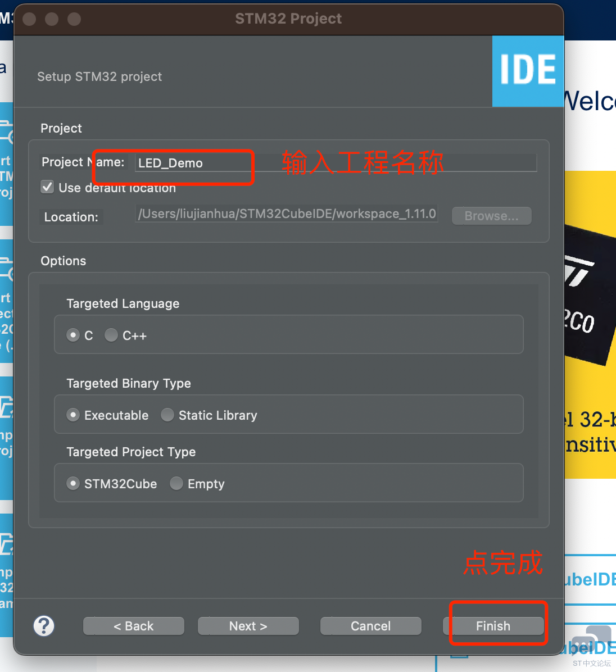Click the Cancel button
Viewport: 616px width, 672px height.
click(371, 626)
